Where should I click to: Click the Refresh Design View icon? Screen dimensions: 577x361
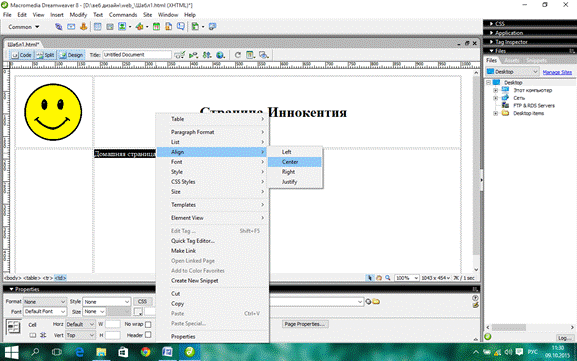tap(238, 55)
